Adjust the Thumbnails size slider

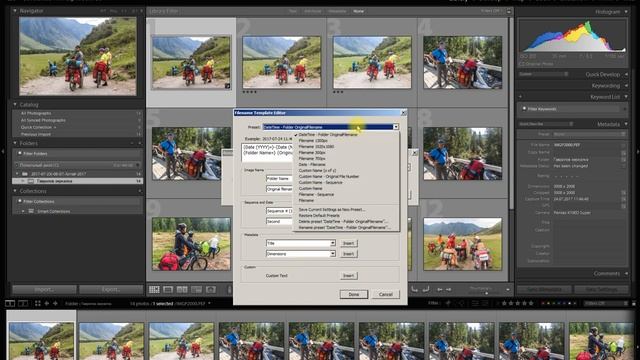pyautogui.click(x=486, y=293)
